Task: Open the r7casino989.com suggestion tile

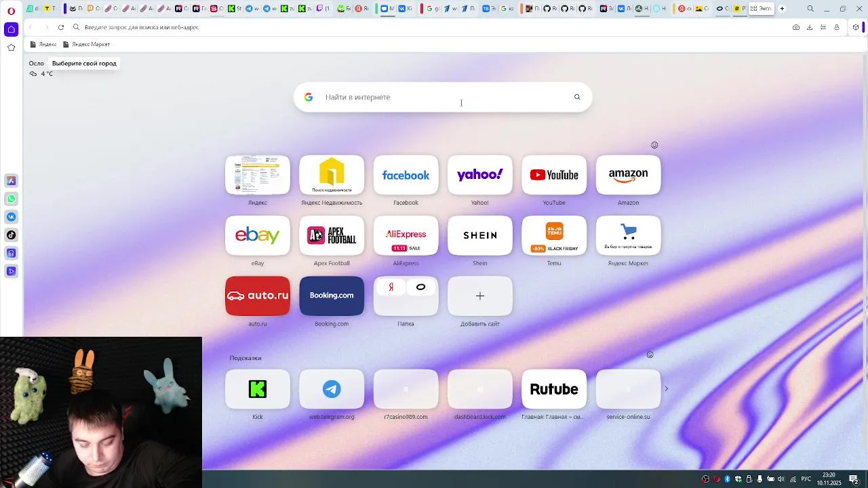Action: (x=406, y=389)
